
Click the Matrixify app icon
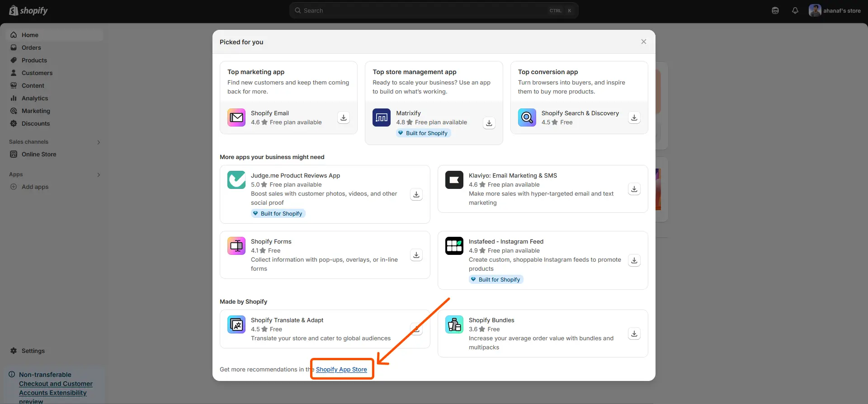(382, 117)
